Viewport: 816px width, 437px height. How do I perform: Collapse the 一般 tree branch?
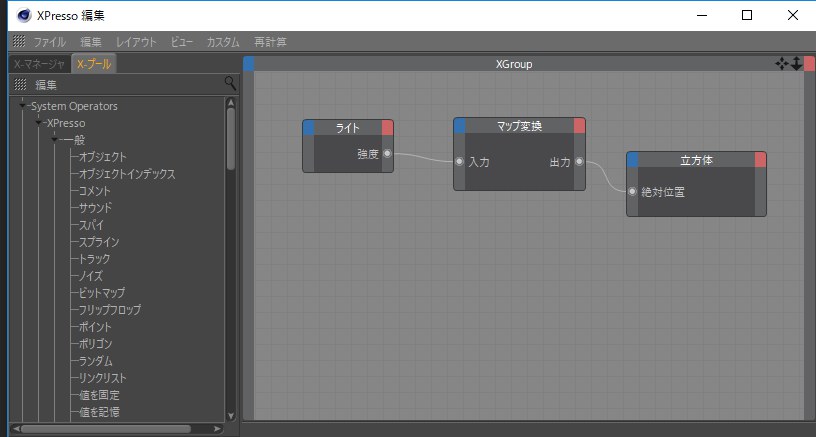tap(55, 140)
